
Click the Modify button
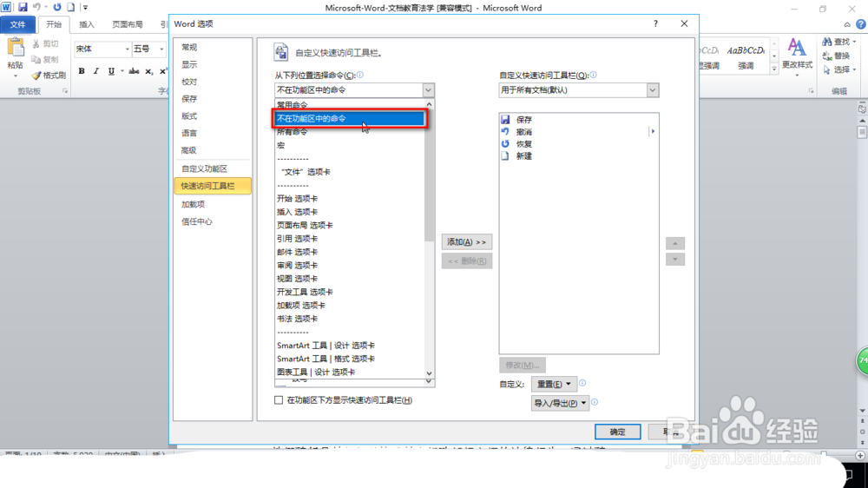click(522, 365)
